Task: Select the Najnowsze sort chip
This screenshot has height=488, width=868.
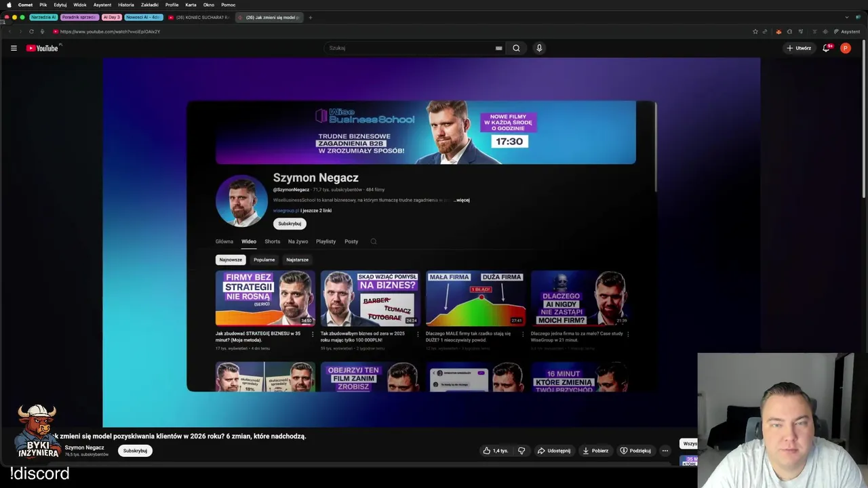Action: tap(231, 260)
